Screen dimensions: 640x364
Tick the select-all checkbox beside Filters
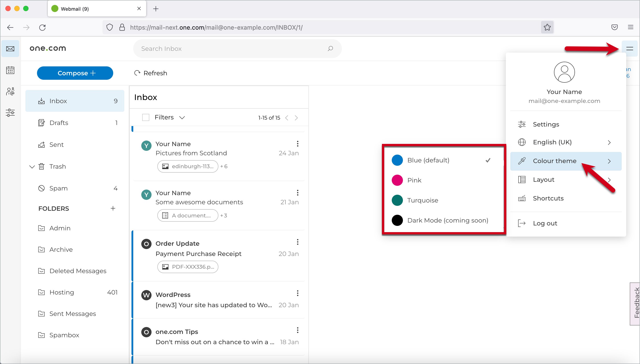click(146, 117)
